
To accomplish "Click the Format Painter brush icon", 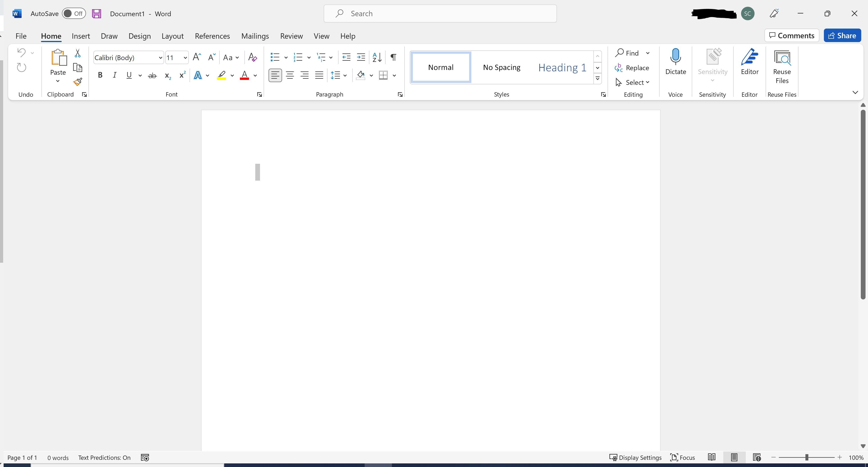I will coord(78,82).
